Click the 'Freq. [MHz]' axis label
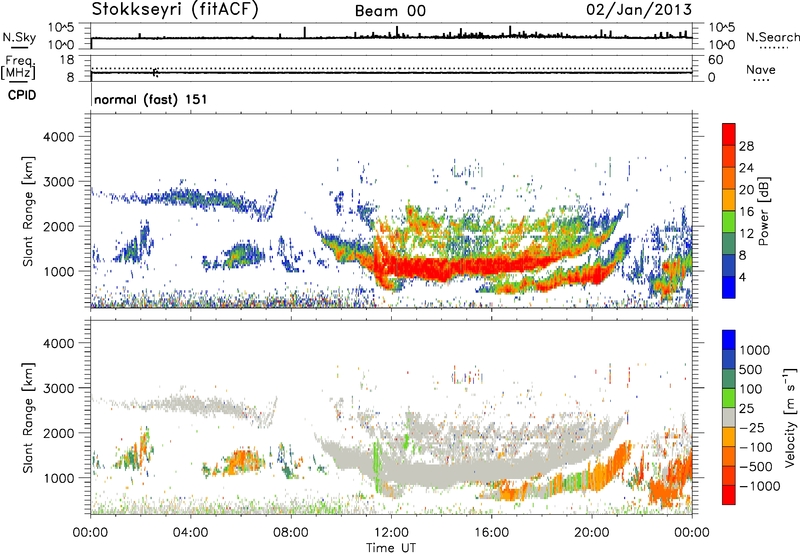The height and width of the screenshot is (554, 800). [x=18, y=67]
